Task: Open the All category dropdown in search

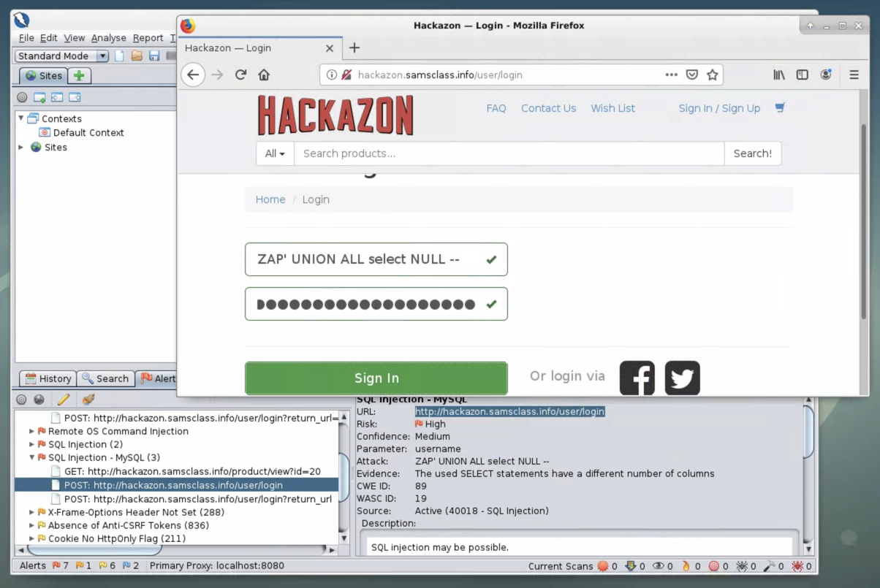Action: (275, 153)
